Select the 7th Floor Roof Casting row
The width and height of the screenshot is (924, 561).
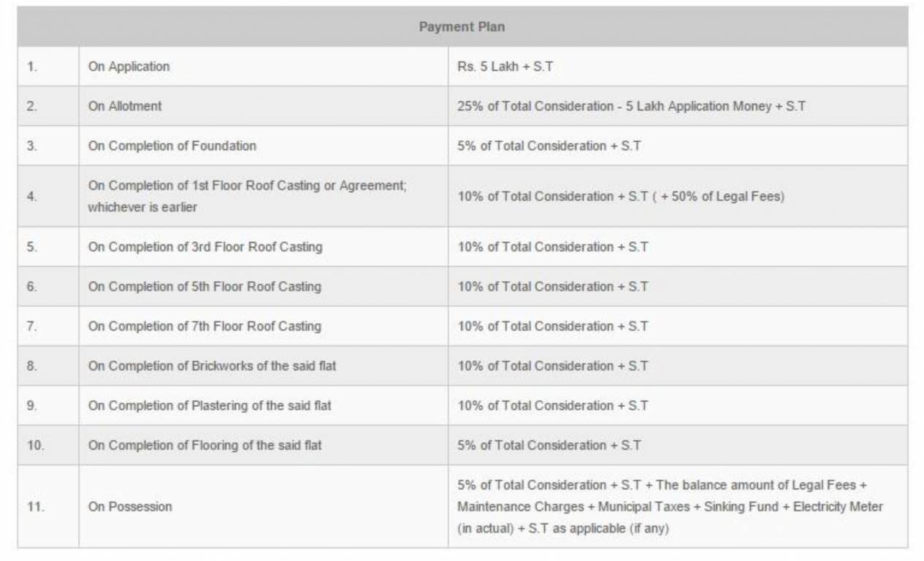(x=205, y=326)
